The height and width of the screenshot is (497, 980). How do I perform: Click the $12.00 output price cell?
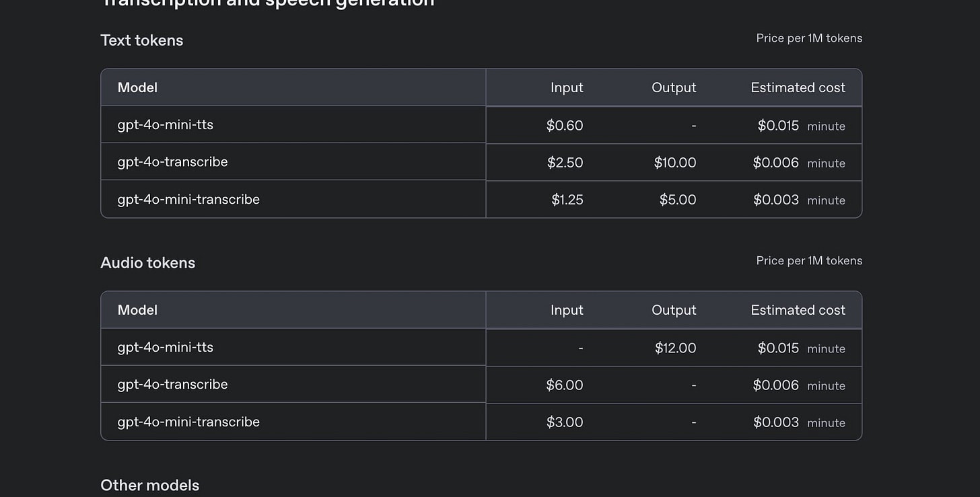click(x=675, y=348)
